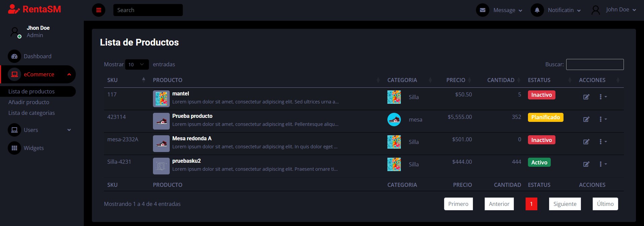Open Lista de productos
644x226 pixels.
(x=38, y=91)
